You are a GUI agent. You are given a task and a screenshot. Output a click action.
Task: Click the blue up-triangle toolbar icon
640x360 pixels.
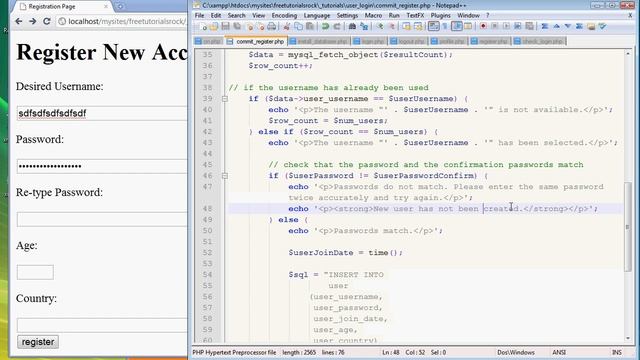click(556, 27)
